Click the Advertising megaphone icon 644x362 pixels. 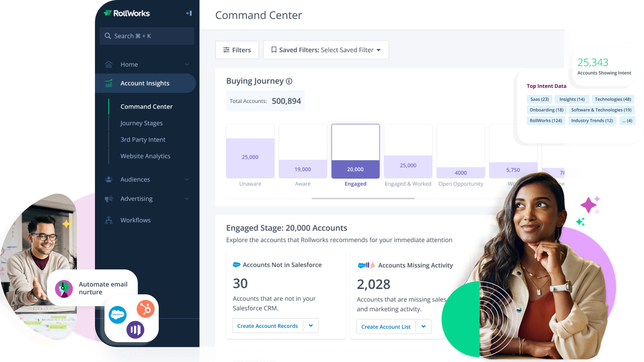[x=109, y=199]
